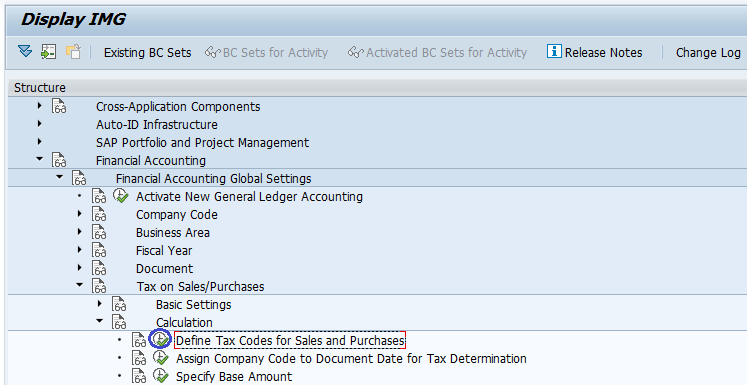Viewport: 747px width, 385px height.
Task: Select Define Tax Codes for Sales and Purchases
Action: [x=290, y=341]
